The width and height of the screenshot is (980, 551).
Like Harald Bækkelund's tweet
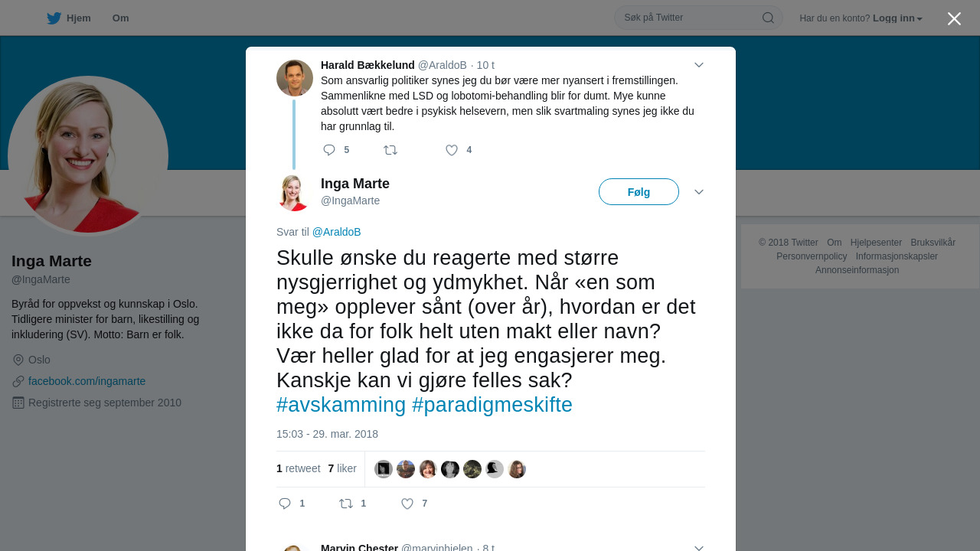click(x=452, y=150)
